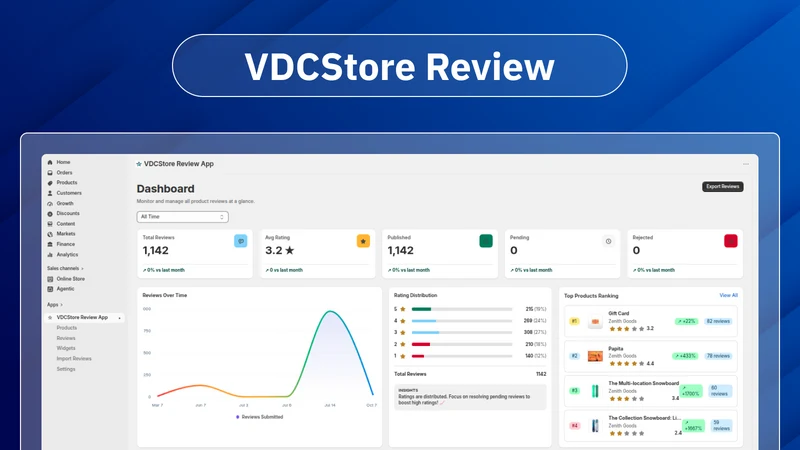Click the 5-star rating distribution bar
The width and height of the screenshot is (800, 450).
462,309
